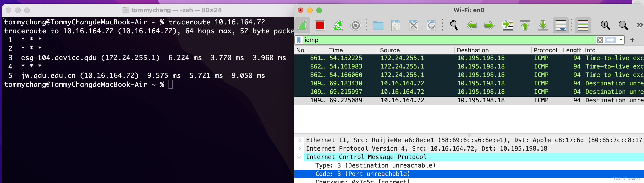
Task: Apply the display filter arrow
Action: [x=610, y=40]
